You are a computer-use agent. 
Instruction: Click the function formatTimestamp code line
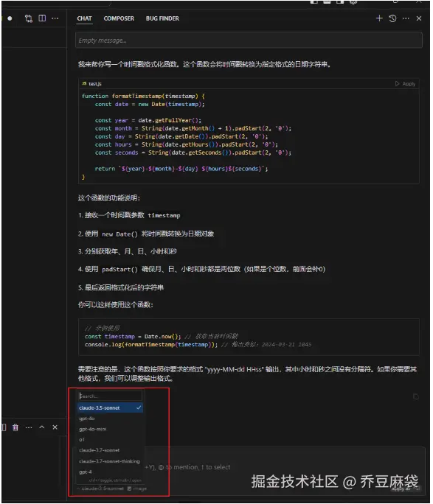pyautogui.click(x=143, y=96)
